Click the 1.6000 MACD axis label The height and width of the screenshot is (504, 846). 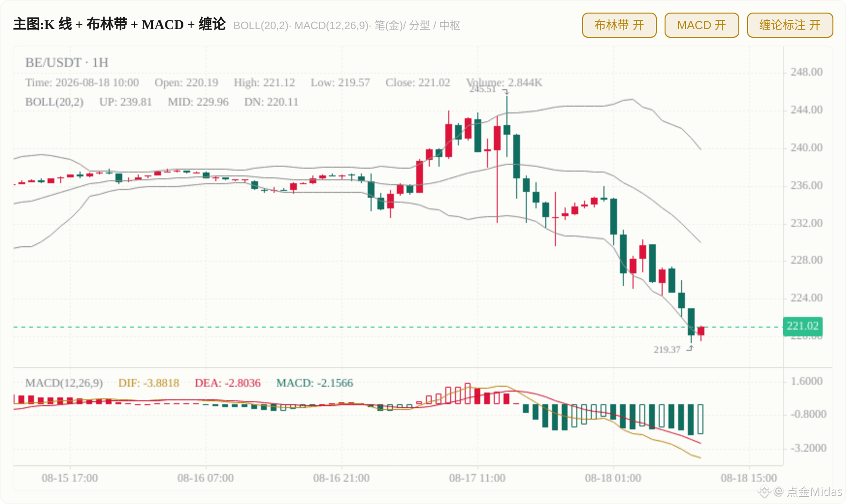807,381
